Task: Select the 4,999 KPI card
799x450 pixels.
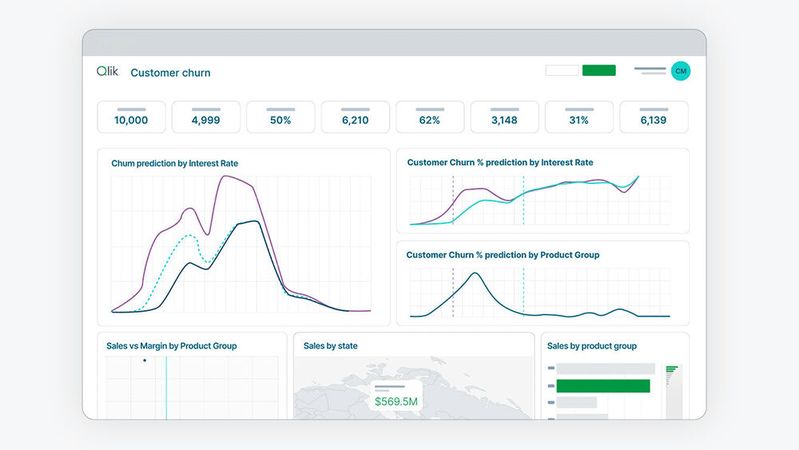Action: click(206, 117)
